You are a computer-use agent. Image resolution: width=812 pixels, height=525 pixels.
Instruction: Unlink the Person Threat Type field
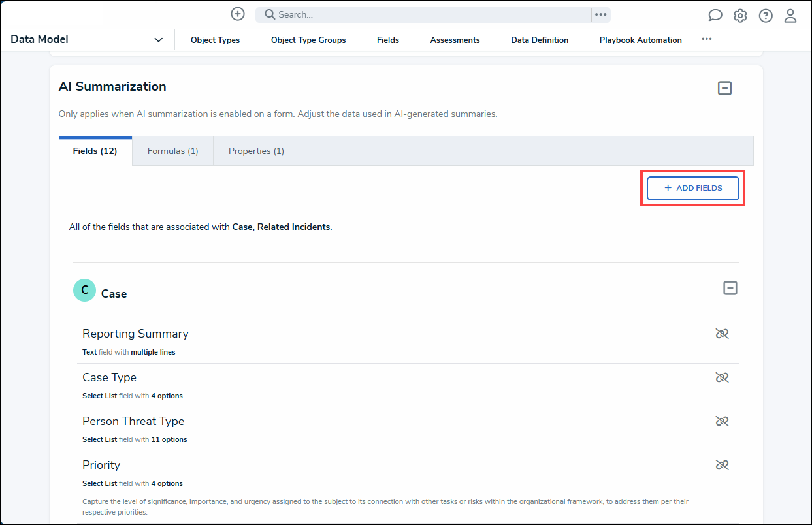tap(722, 421)
